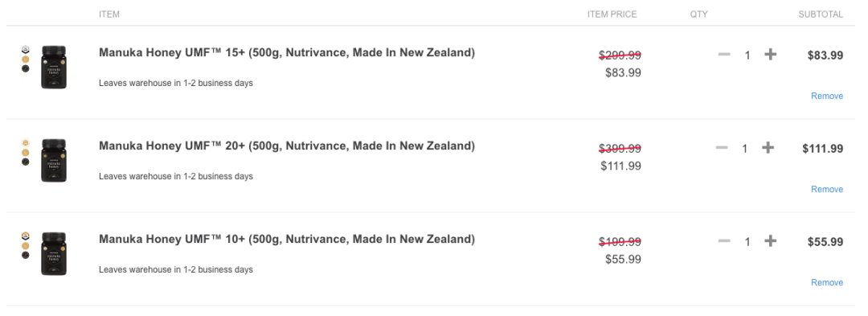Open Manuka Honey UMF 20+ product title
Screen dimensions: 868x316
pos(287,146)
